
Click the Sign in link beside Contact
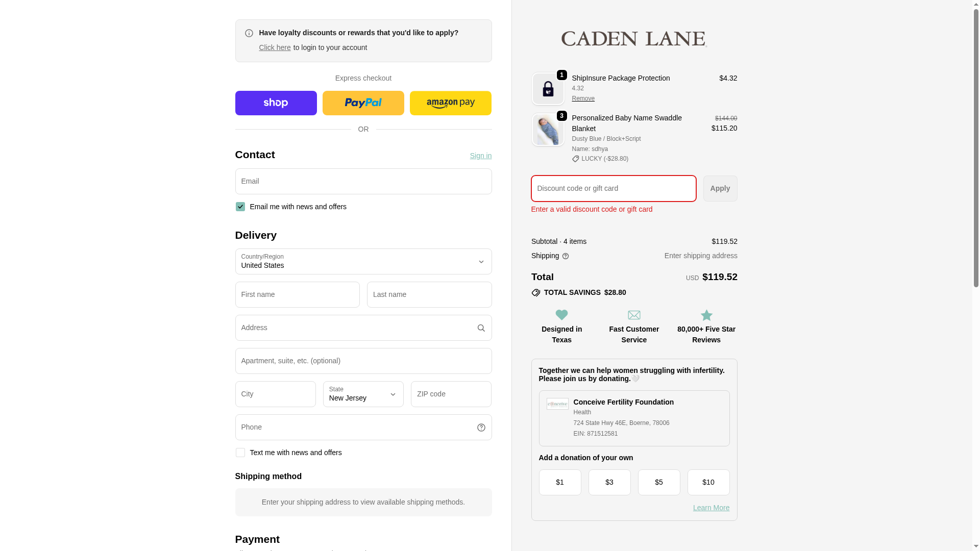(480, 156)
